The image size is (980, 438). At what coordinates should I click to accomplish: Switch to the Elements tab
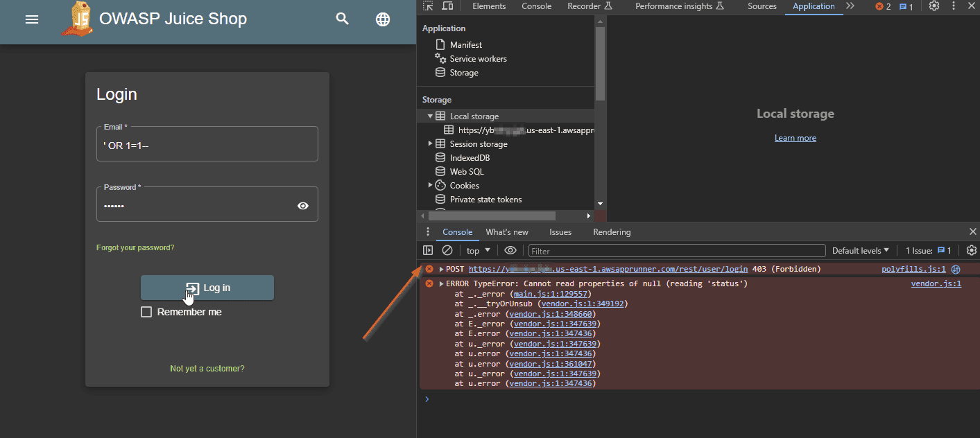pos(489,6)
